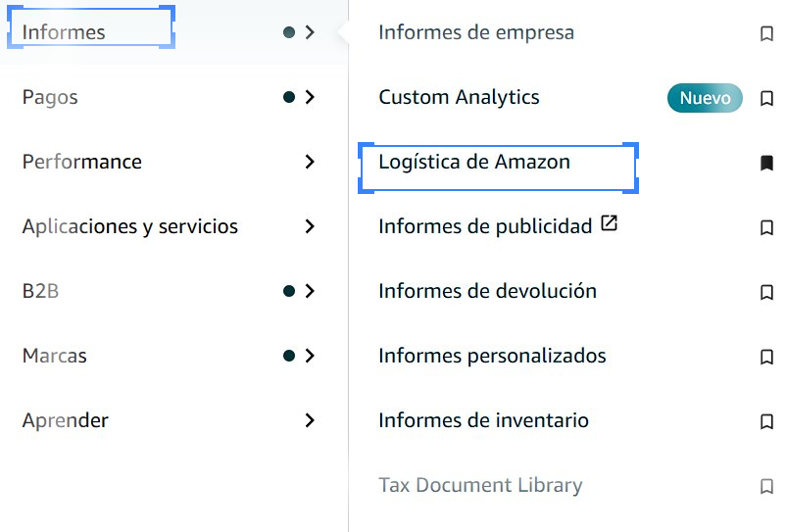Open the Marcas menu

point(55,356)
